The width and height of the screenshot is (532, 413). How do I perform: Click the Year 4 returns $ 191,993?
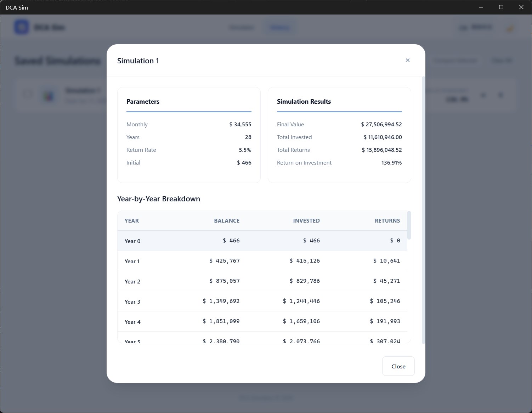(x=385, y=321)
